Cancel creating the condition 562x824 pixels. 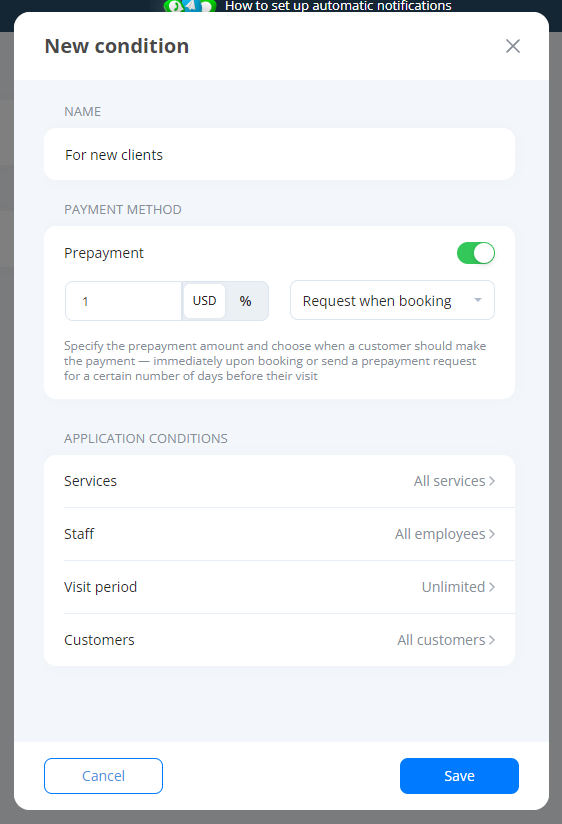click(104, 776)
